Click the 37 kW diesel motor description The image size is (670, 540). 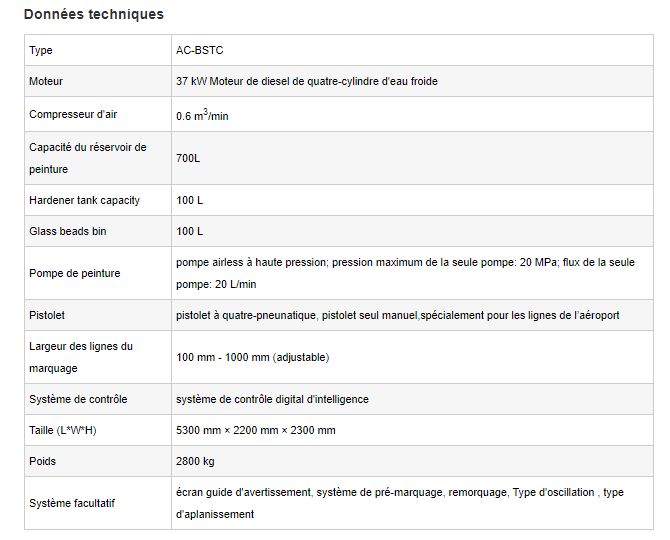coord(306,81)
